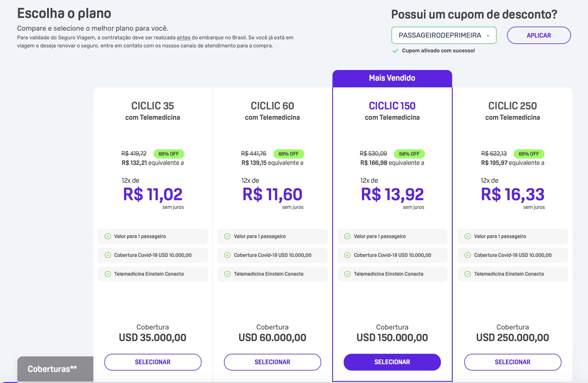Click the Mais Vendido banner
This screenshot has height=383, width=588.
(x=392, y=78)
